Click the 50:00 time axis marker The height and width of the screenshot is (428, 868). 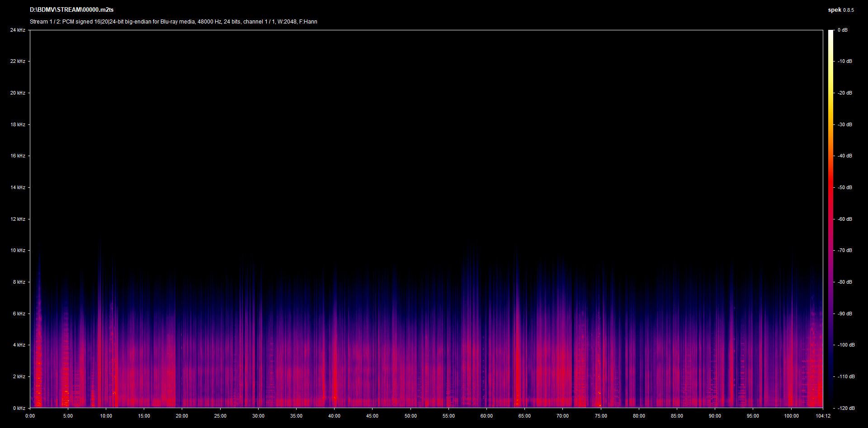[x=410, y=416]
